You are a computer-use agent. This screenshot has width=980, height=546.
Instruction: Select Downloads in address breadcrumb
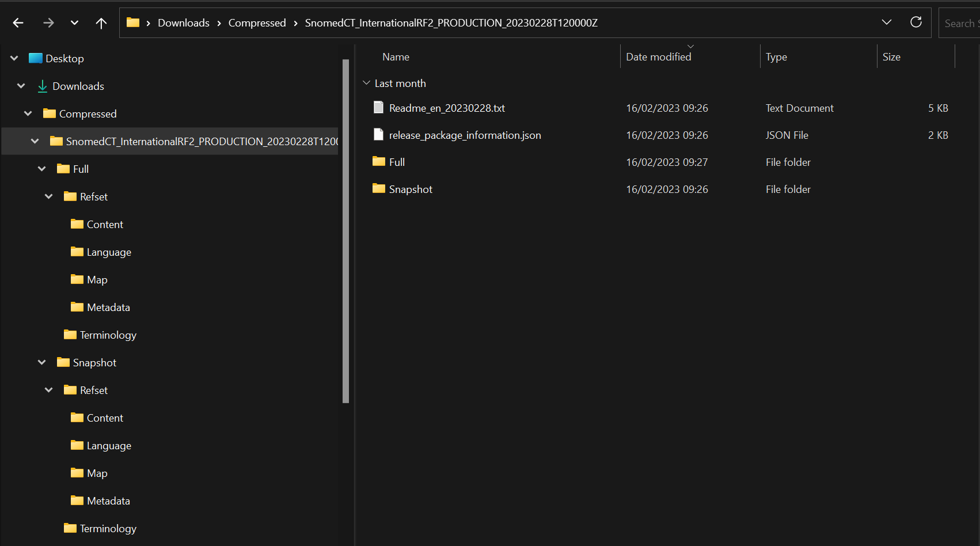(184, 23)
